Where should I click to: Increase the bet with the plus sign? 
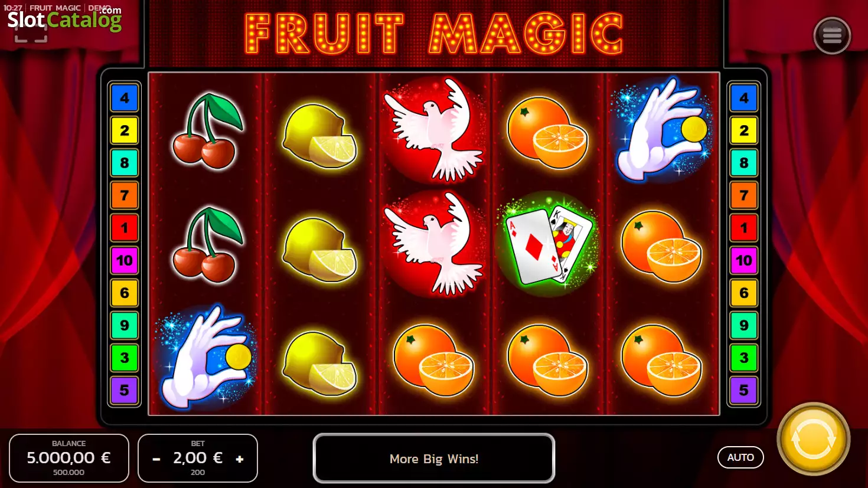239,458
